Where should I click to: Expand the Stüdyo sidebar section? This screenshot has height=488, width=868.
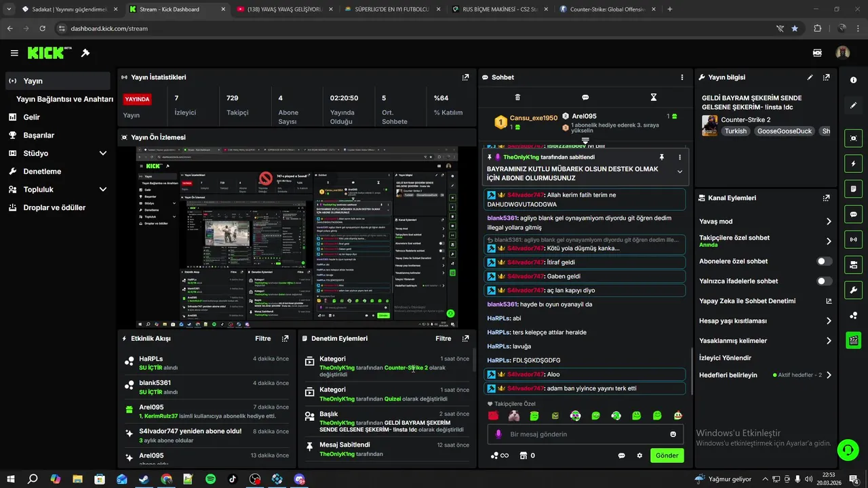click(103, 153)
